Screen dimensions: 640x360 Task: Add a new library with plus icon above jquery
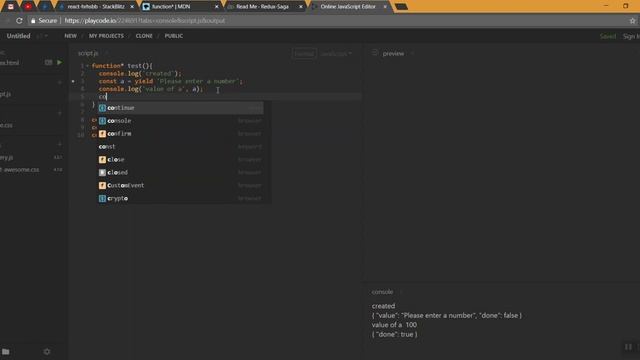(x=60, y=144)
